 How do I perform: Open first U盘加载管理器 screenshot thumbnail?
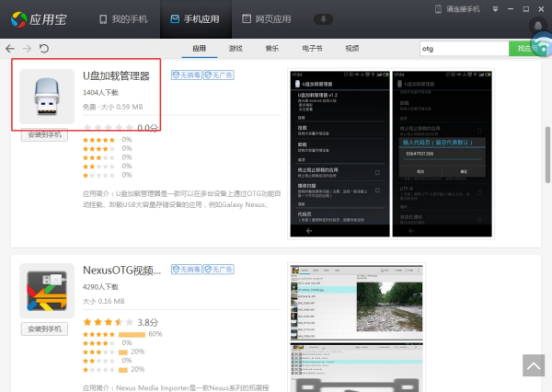point(339,154)
